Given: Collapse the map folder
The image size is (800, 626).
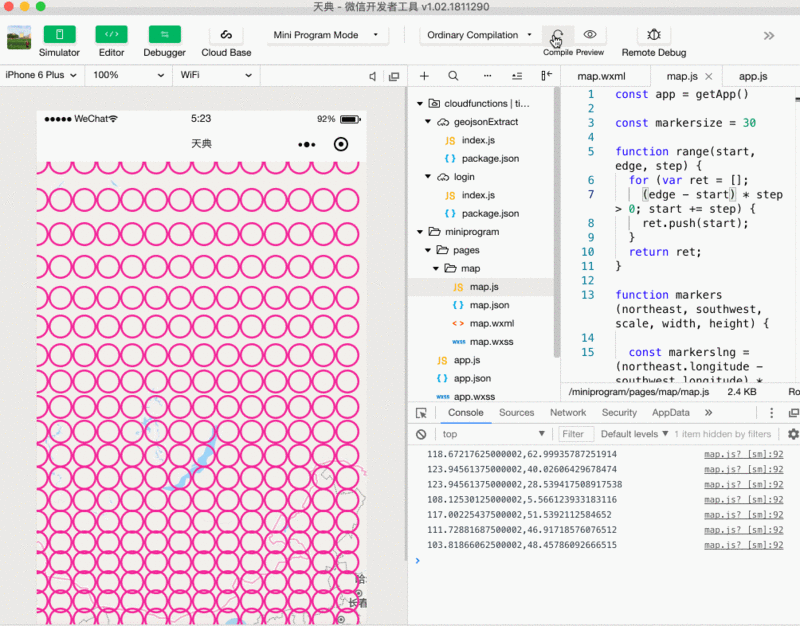Looking at the screenshot, I should point(436,268).
